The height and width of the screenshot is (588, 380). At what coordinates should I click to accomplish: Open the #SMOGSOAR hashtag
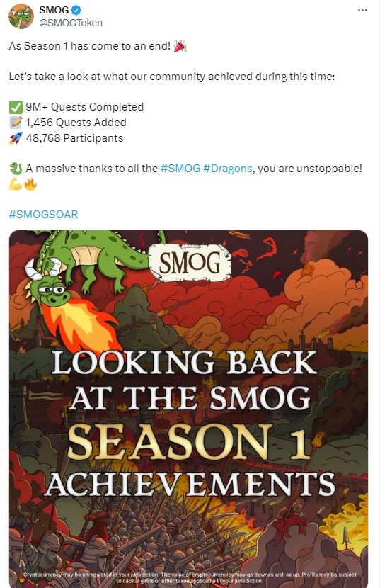[43, 215]
